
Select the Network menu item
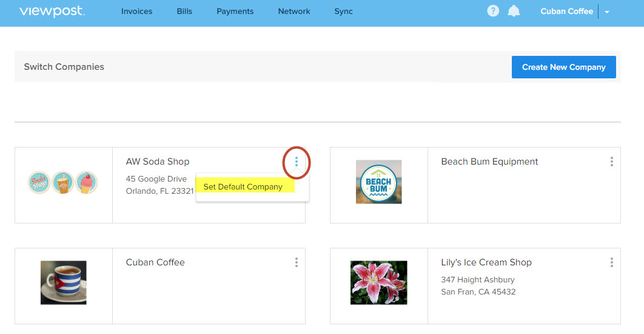tap(294, 12)
